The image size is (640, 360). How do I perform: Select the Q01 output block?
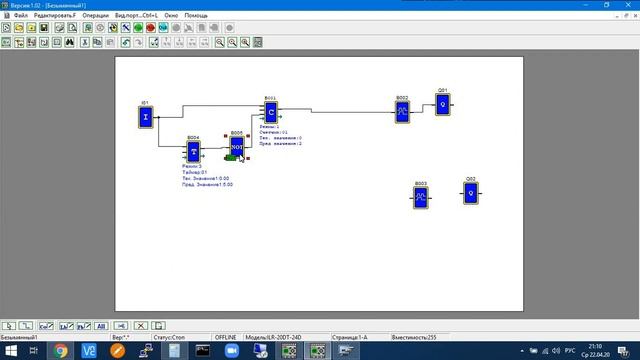pyautogui.click(x=442, y=104)
